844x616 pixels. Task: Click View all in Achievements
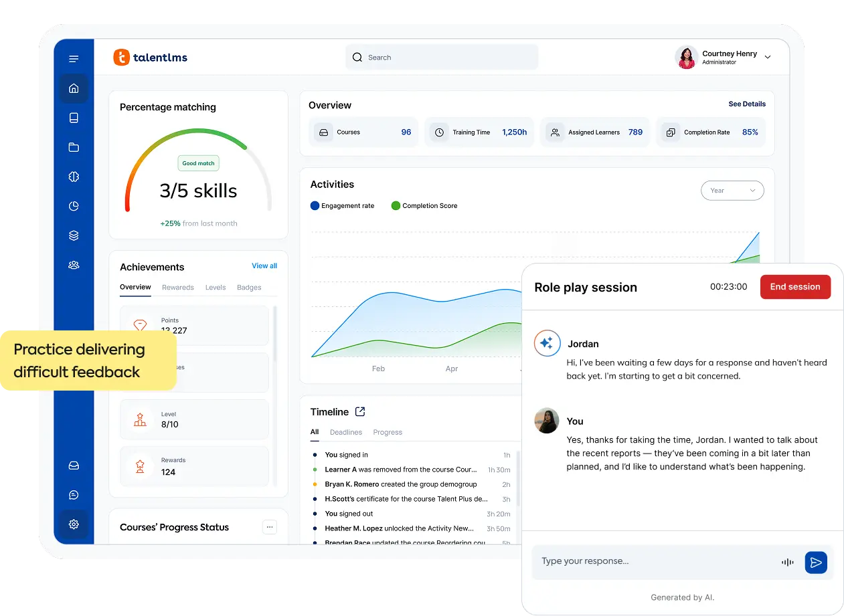(x=264, y=266)
